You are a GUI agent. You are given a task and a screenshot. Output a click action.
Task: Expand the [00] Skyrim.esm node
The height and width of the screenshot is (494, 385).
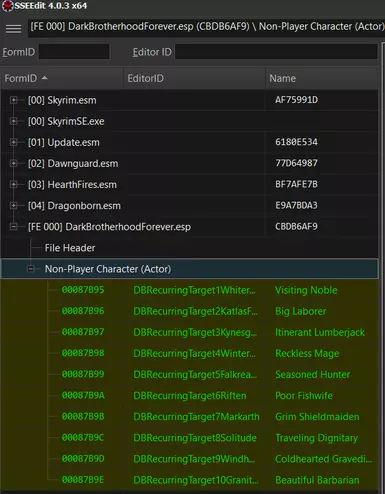(x=14, y=100)
